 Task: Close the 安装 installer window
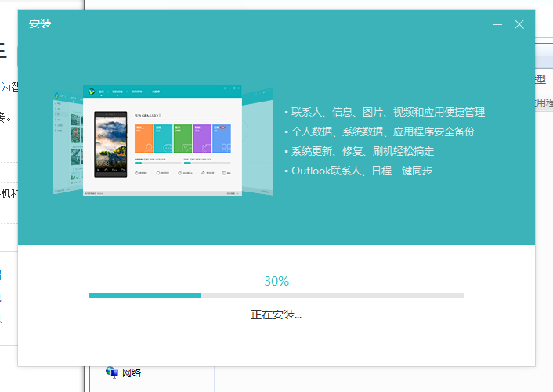point(519,24)
